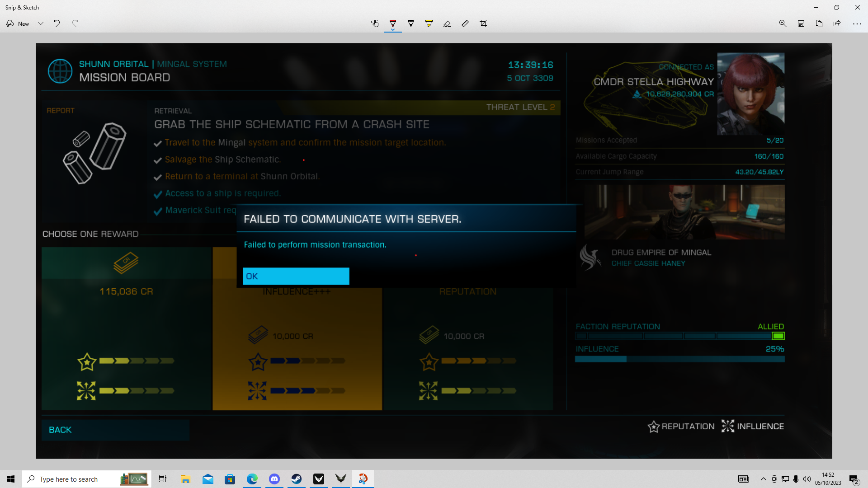The height and width of the screenshot is (488, 868).
Task: Open File Explorer from taskbar
Action: (185, 479)
